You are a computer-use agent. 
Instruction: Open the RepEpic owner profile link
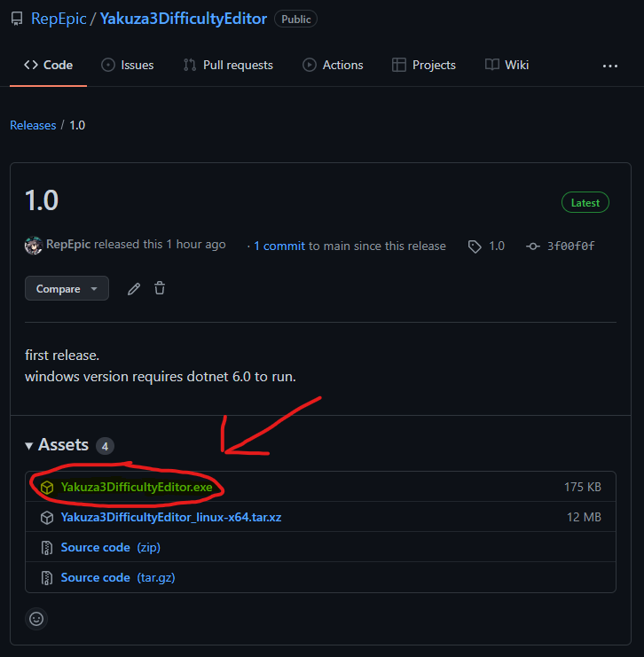59,19
